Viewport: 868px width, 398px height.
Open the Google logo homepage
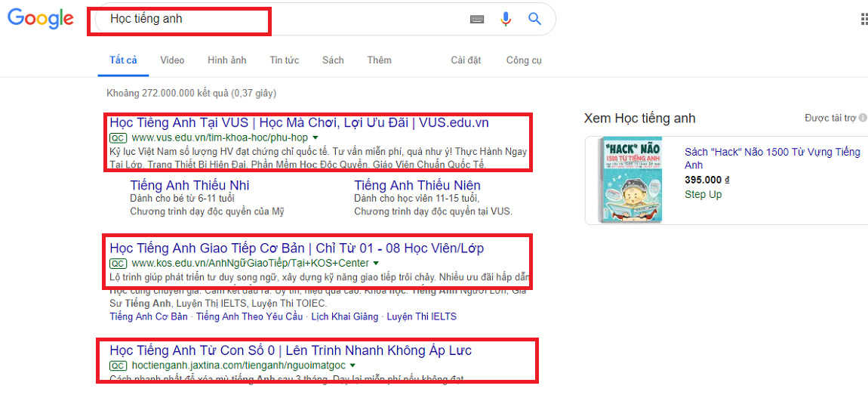click(x=41, y=18)
